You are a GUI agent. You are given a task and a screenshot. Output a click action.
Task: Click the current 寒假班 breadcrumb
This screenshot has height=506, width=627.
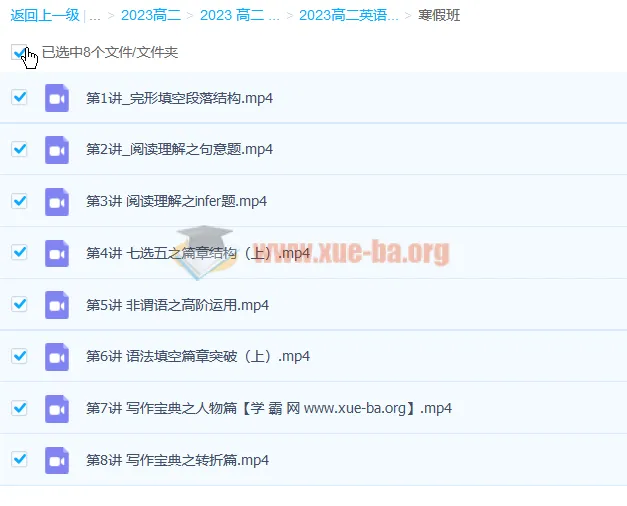click(x=439, y=15)
